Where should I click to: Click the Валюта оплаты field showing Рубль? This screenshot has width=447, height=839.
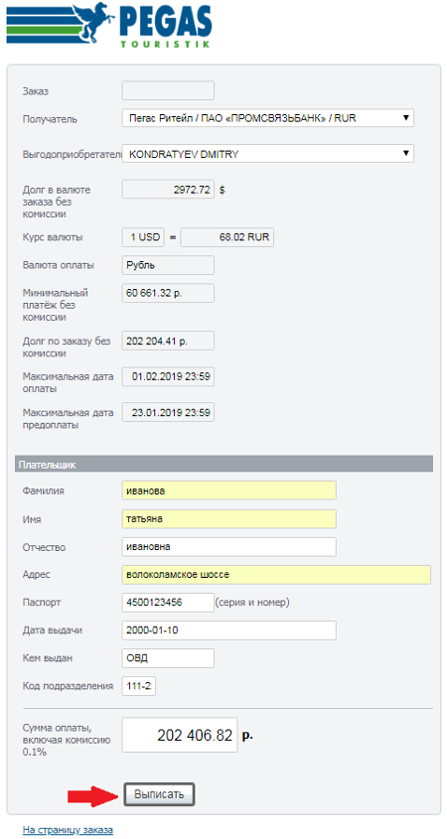(168, 265)
